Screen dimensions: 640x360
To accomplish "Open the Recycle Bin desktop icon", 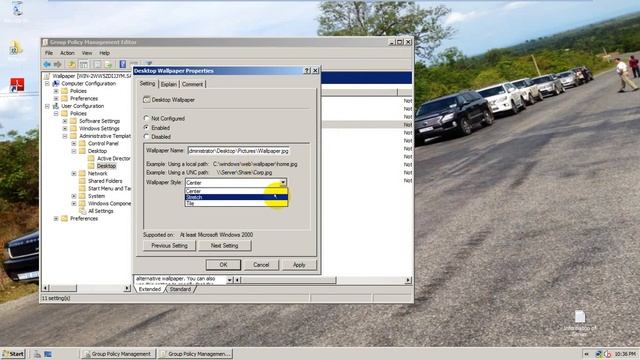I will click(x=16, y=9).
